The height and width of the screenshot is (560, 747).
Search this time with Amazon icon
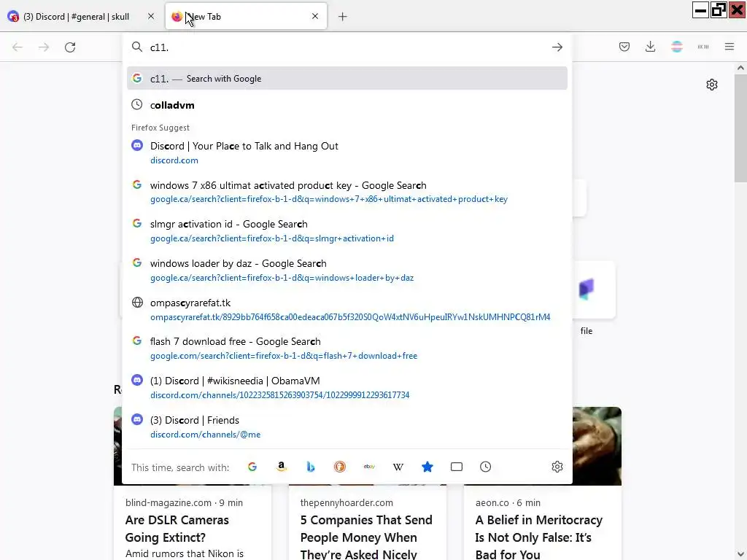point(282,467)
